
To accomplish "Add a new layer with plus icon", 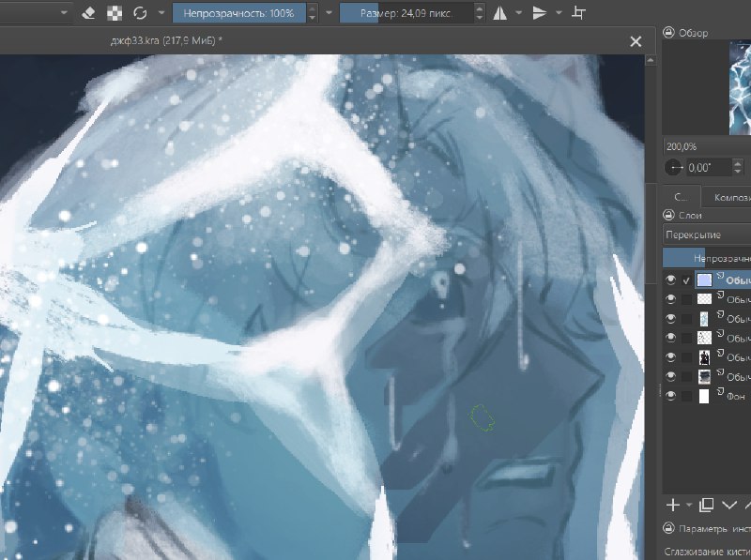I will (673, 505).
